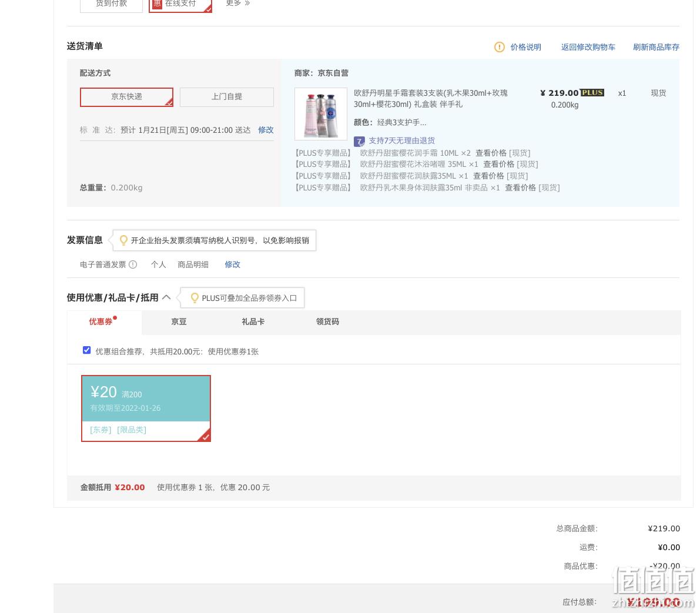Screen dimensions: 700x613
Task: Click the 欧舒丹甜蜜樱花沐浴啫喱 35ML gift name
Action: pyautogui.click(x=413, y=165)
